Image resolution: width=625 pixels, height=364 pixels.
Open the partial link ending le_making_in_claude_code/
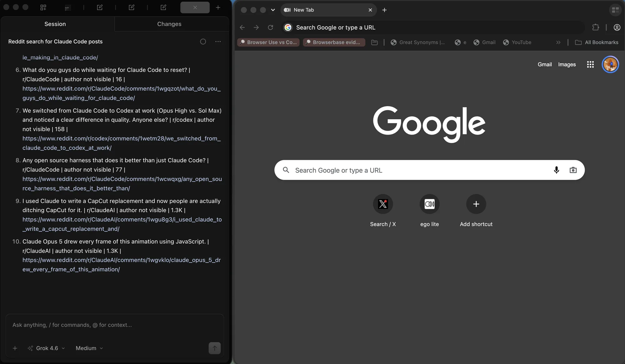pyautogui.click(x=60, y=57)
